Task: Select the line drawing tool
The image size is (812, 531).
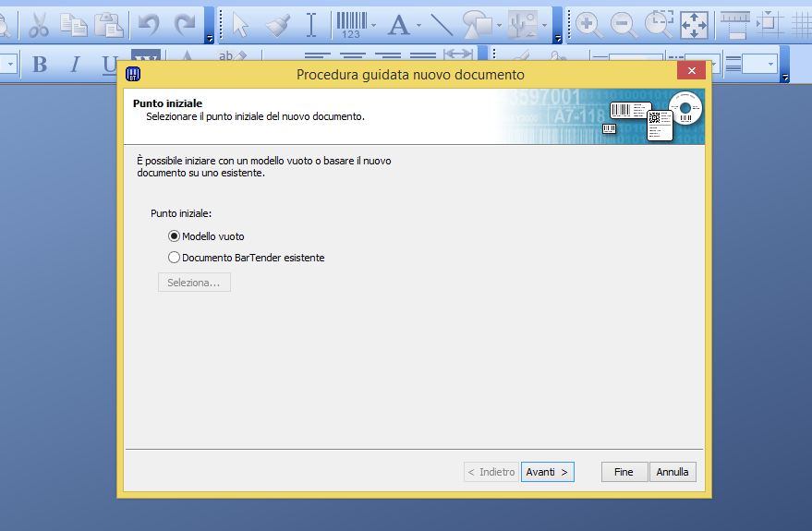Action: (x=442, y=25)
